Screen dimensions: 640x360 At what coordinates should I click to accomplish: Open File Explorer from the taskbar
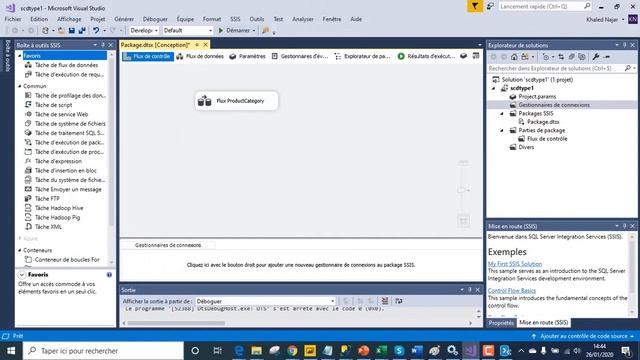tap(256, 351)
